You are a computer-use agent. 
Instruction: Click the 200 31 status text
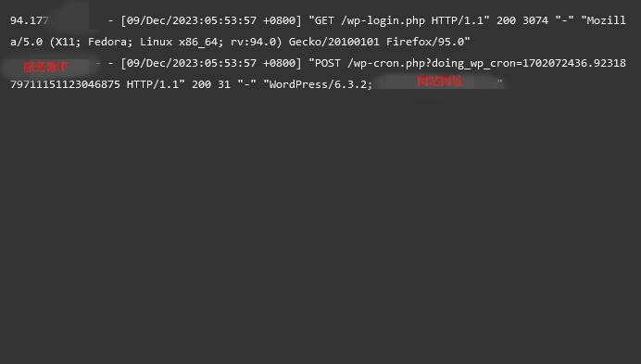(211, 84)
